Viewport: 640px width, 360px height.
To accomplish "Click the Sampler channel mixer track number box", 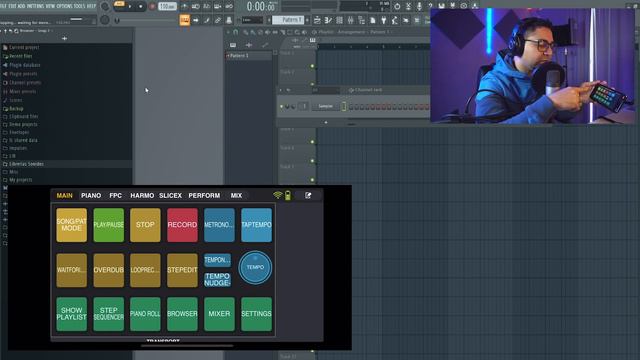I will (x=303, y=107).
